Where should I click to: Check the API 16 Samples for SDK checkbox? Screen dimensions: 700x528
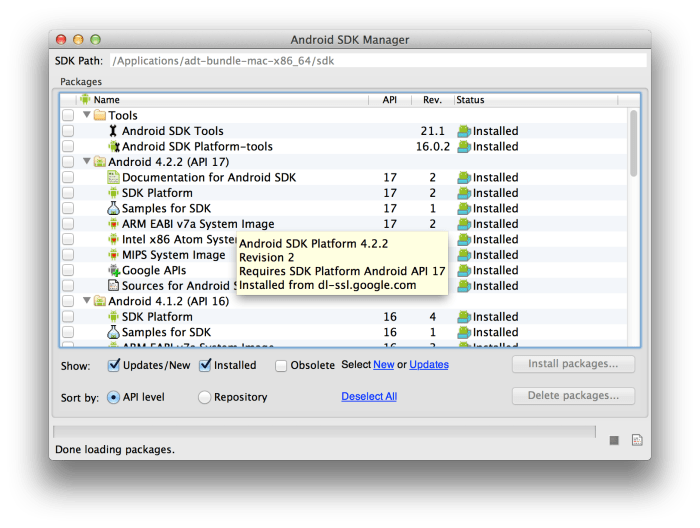68,332
